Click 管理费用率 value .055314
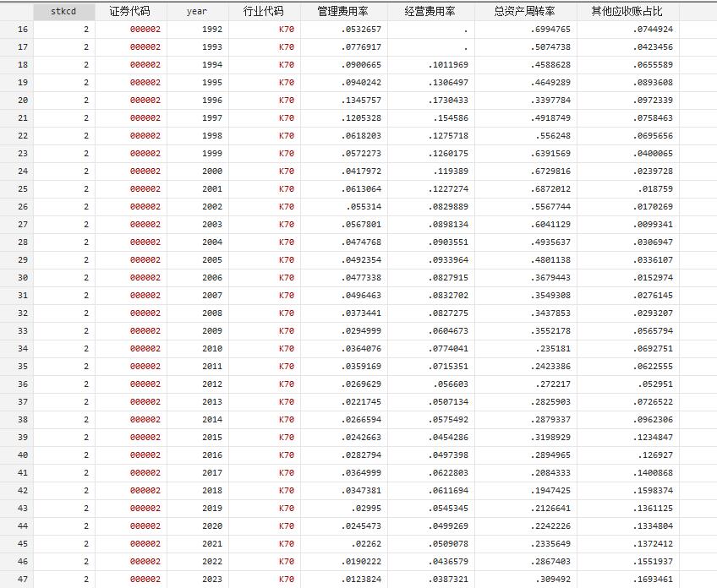 click(364, 206)
